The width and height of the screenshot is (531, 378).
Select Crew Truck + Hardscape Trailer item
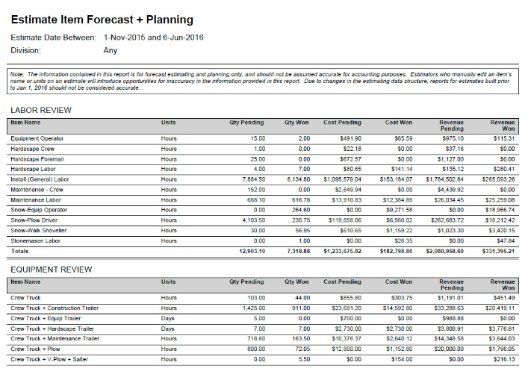tap(52, 329)
